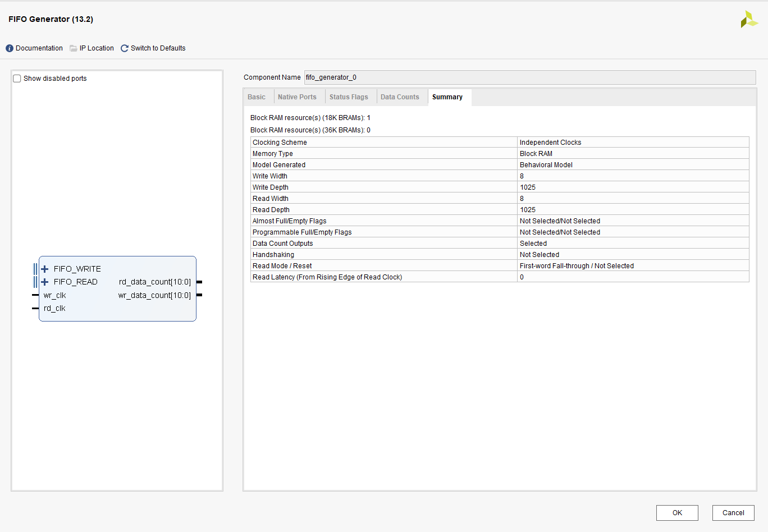The image size is (768, 532).
Task: Select the Write Width row label
Action: [x=270, y=176]
